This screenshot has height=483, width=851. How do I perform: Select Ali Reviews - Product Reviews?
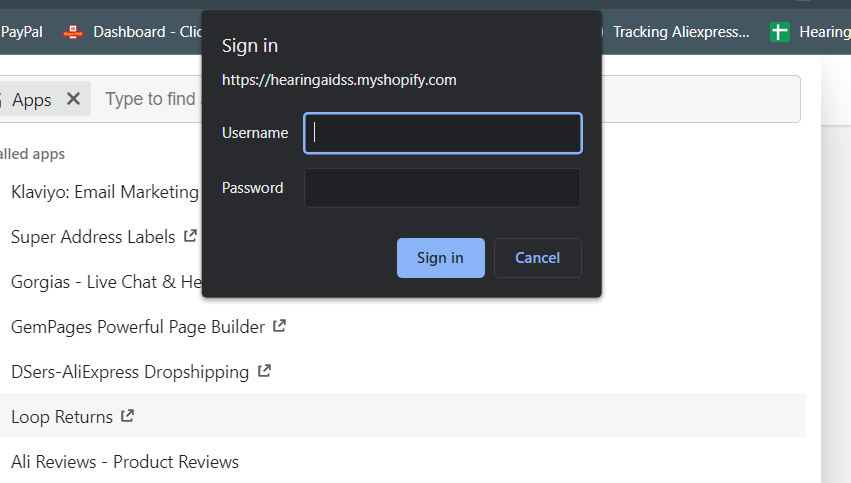[x=125, y=462]
